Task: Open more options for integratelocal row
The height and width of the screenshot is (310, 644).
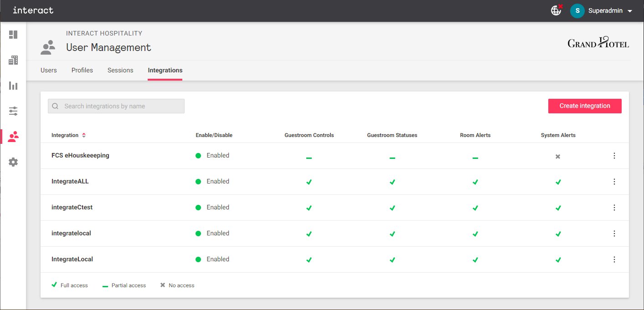Action: (x=614, y=234)
